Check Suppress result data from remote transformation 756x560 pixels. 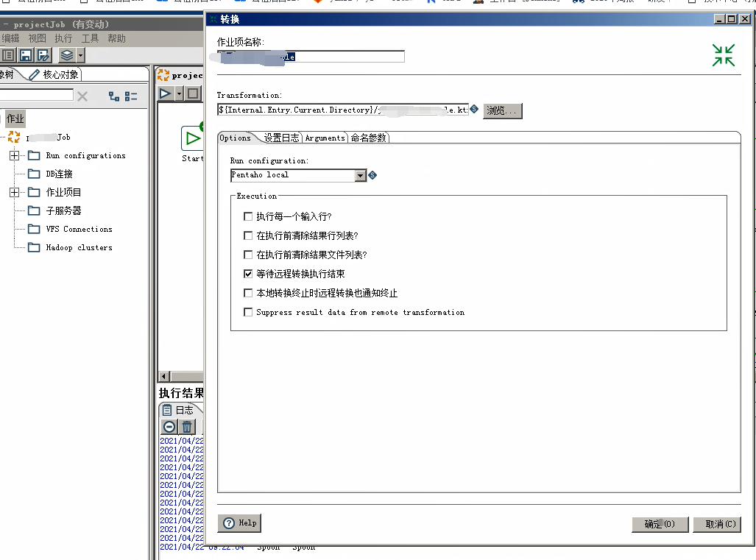point(248,311)
